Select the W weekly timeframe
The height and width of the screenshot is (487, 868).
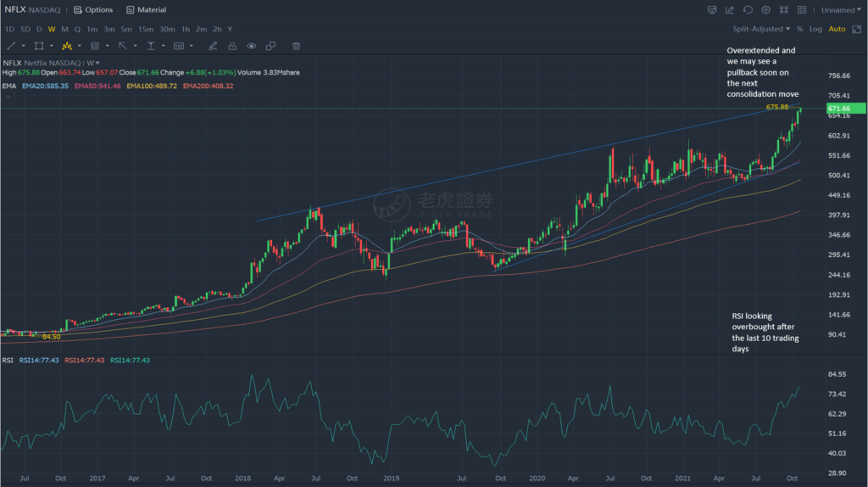coord(52,30)
